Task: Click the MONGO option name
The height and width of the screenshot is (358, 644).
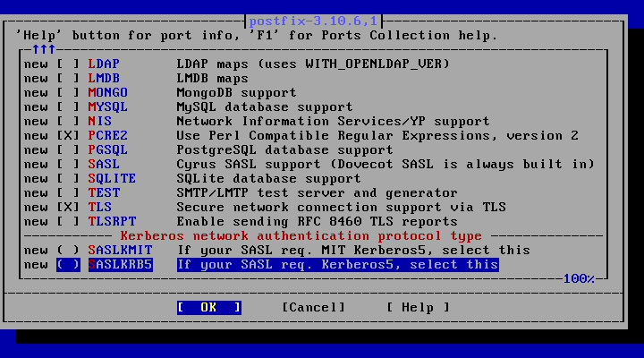Action: (x=108, y=93)
